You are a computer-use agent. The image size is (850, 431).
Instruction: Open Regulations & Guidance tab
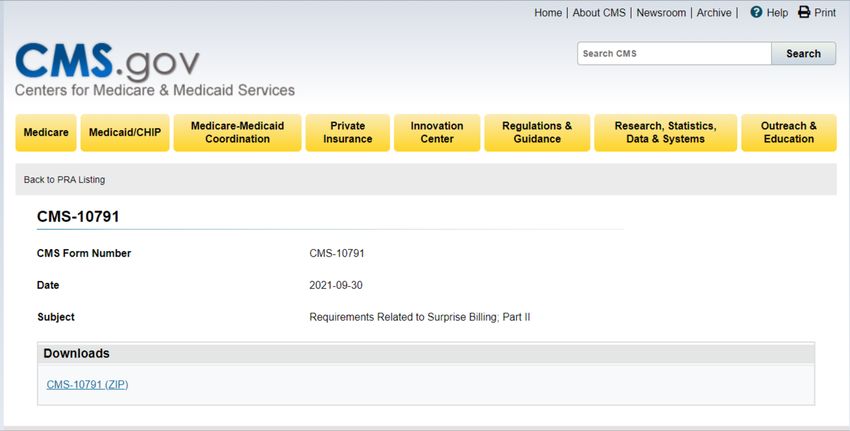pyautogui.click(x=537, y=132)
